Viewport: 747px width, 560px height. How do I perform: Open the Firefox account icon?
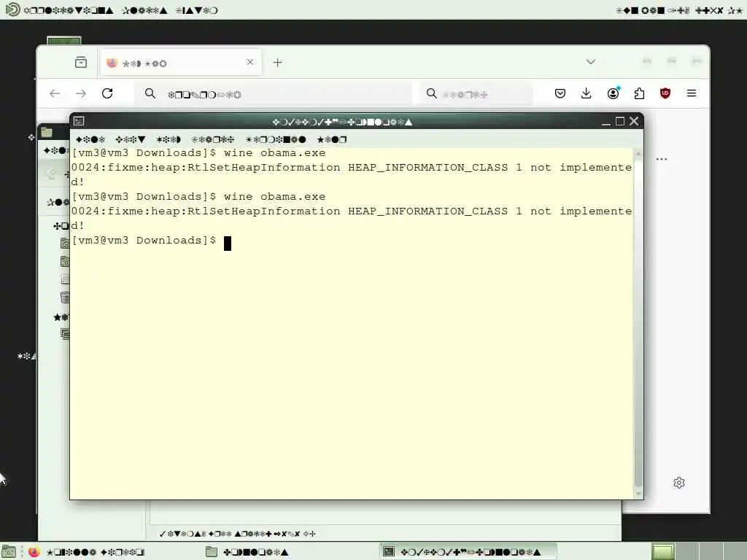click(613, 93)
